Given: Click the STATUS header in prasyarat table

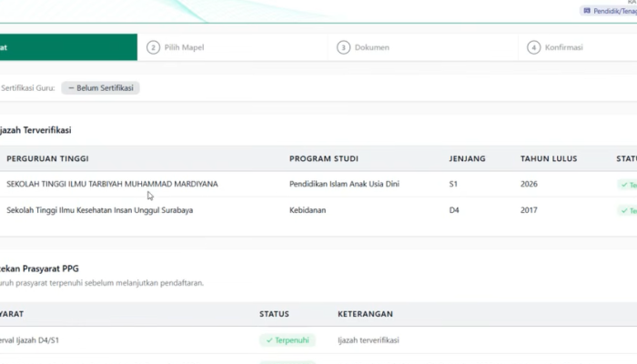Looking at the screenshot, I should click(274, 314).
